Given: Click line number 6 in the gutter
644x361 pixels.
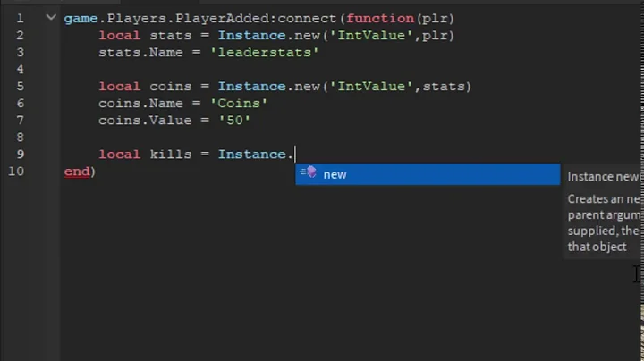Looking at the screenshot, I should tap(20, 104).
